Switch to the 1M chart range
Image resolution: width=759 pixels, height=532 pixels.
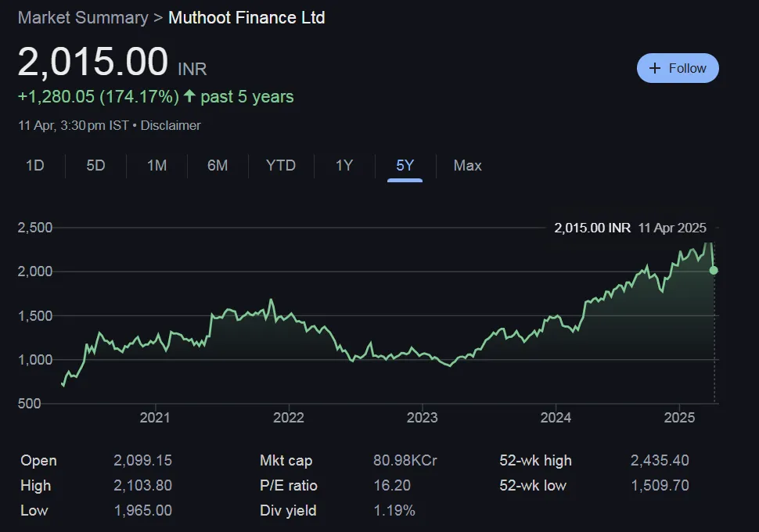156,166
